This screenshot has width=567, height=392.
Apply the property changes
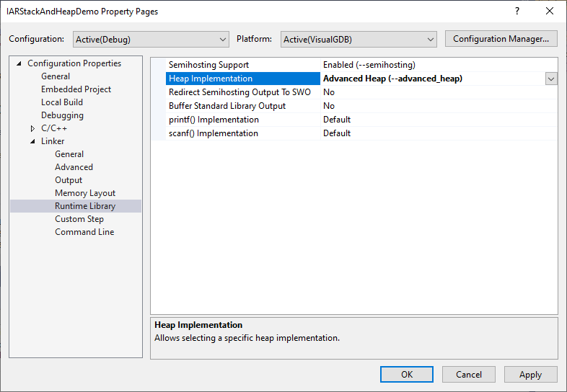click(530, 374)
